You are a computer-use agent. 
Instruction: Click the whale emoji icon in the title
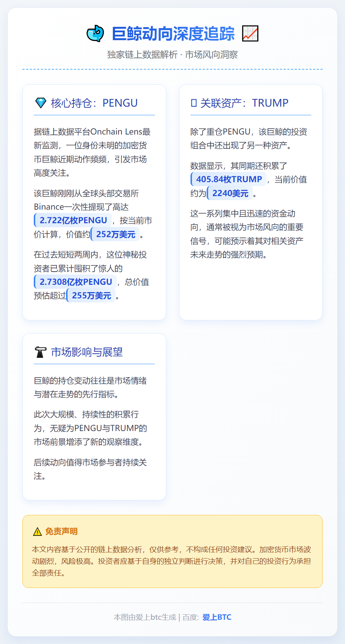(x=95, y=33)
